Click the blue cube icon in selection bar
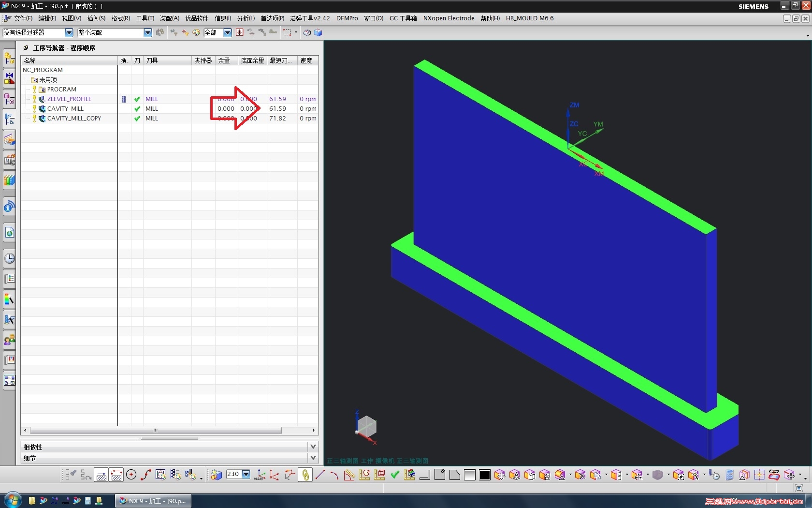 [318, 32]
